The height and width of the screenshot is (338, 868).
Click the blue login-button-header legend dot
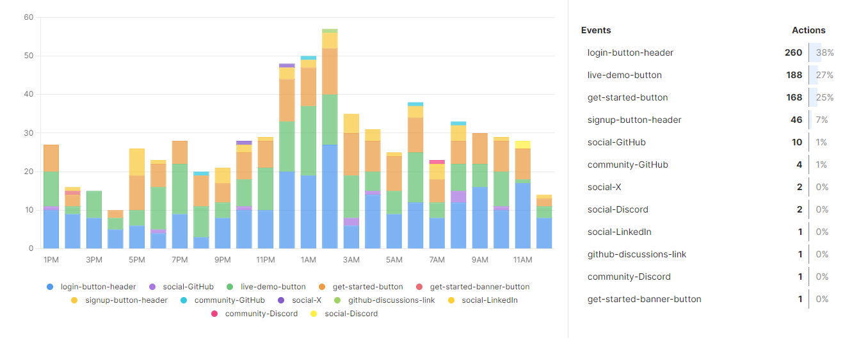50,287
